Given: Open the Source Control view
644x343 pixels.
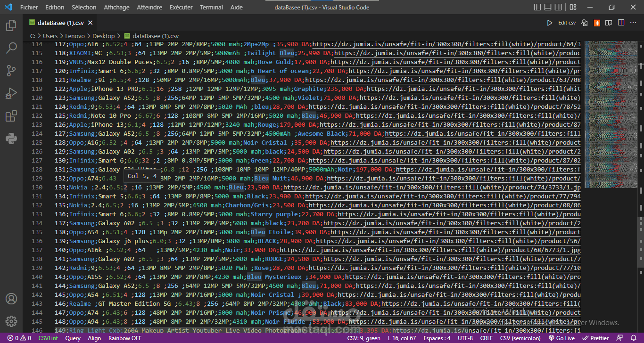Looking at the screenshot, I should [11, 71].
